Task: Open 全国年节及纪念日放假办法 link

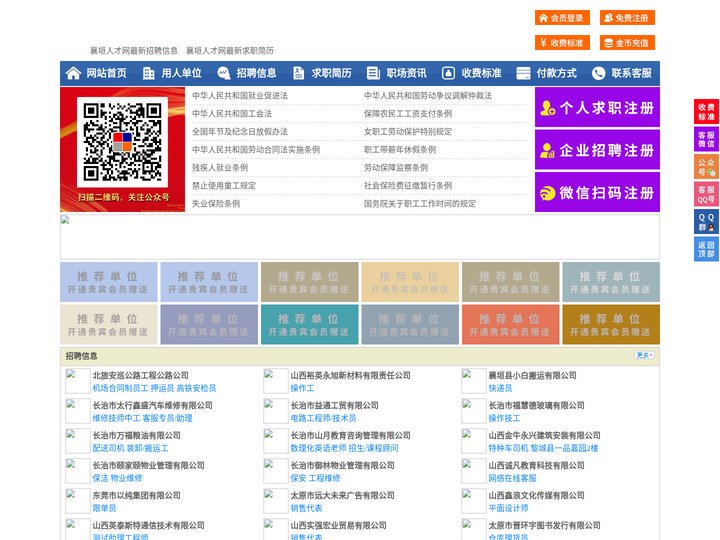Action: click(x=240, y=131)
